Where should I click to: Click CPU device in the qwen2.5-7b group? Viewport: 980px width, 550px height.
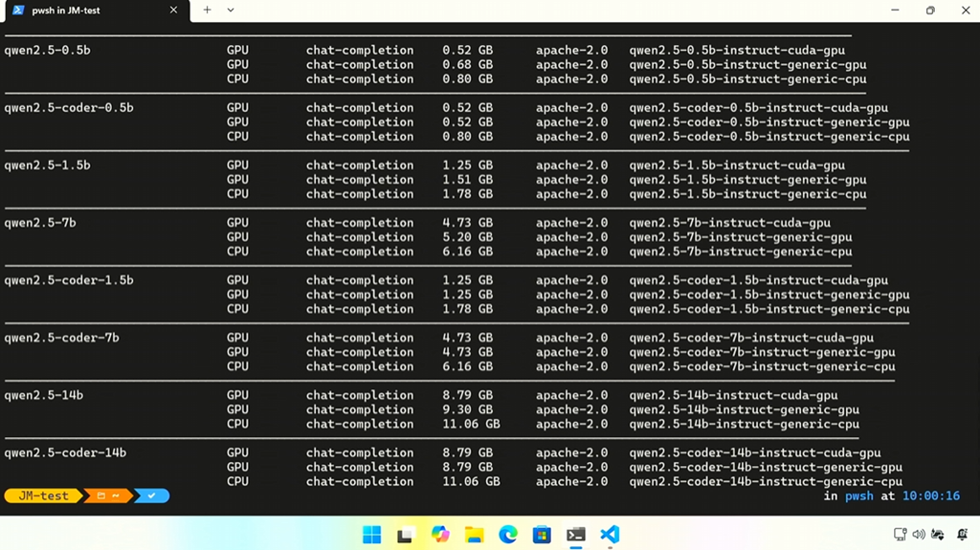(237, 252)
